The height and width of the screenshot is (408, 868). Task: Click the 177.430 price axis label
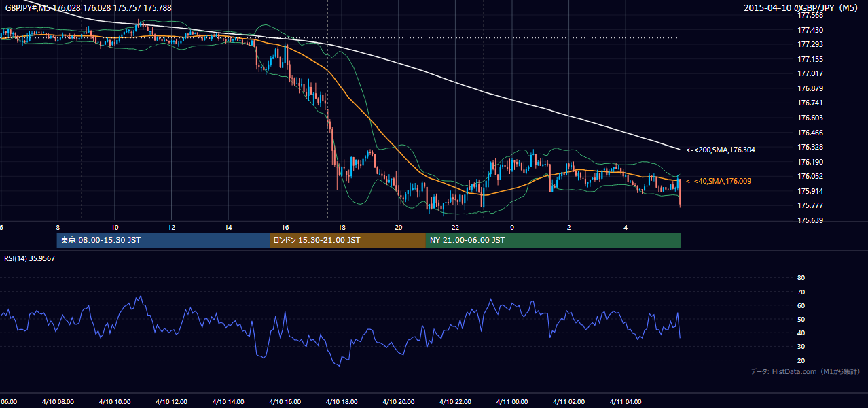[810, 30]
